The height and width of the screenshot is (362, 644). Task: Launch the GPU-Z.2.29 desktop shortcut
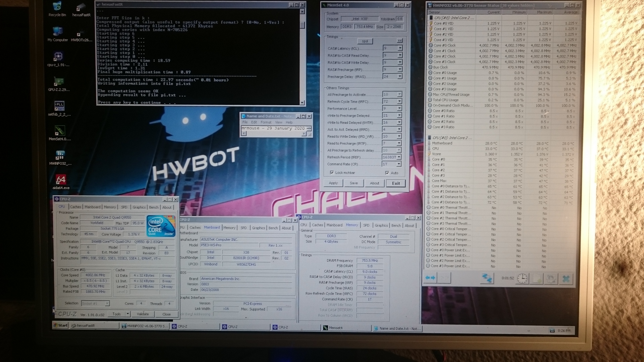59,84
